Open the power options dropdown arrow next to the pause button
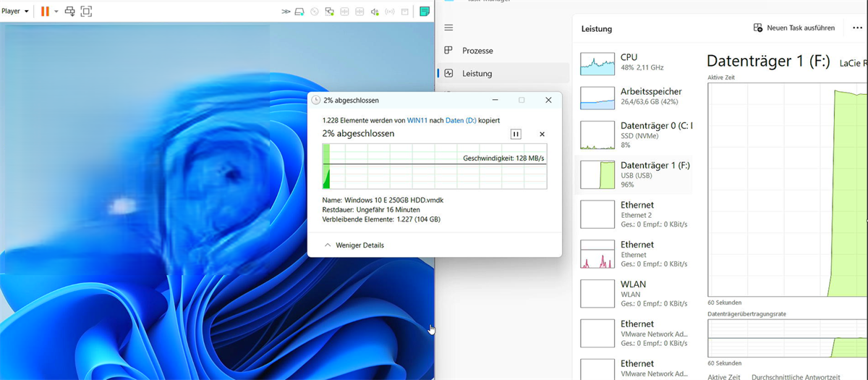The width and height of the screenshot is (868, 380). tap(56, 12)
